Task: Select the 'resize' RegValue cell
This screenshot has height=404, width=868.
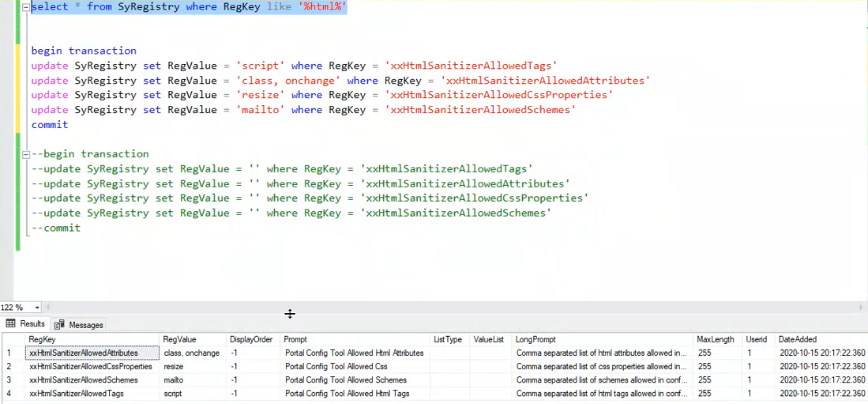Action: click(x=193, y=366)
